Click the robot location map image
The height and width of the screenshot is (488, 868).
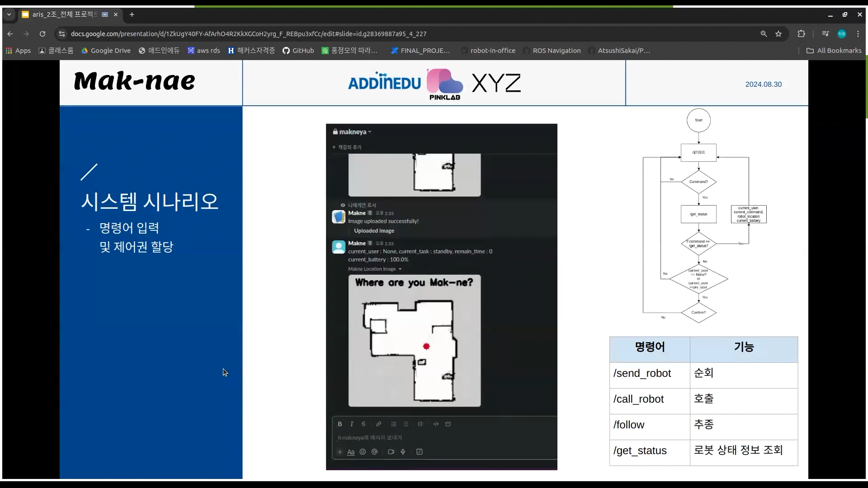(x=414, y=341)
